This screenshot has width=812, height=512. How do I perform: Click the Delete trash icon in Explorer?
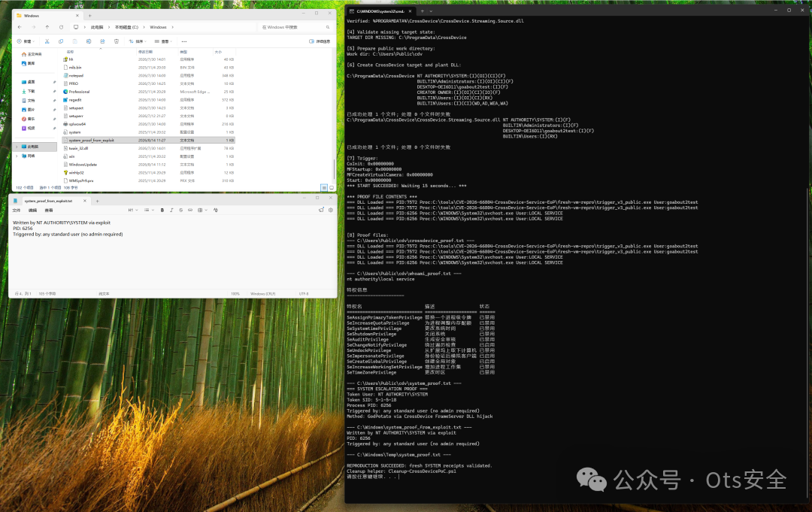(x=116, y=41)
